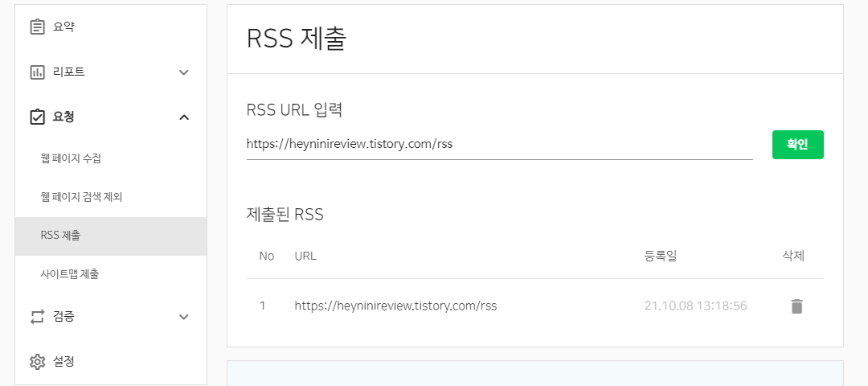Click the 검증 loop arrows icon

click(x=37, y=317)
